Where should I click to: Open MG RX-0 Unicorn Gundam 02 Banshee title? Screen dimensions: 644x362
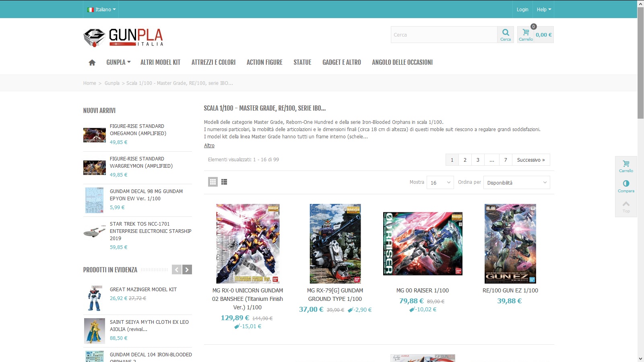coord(248,299)
